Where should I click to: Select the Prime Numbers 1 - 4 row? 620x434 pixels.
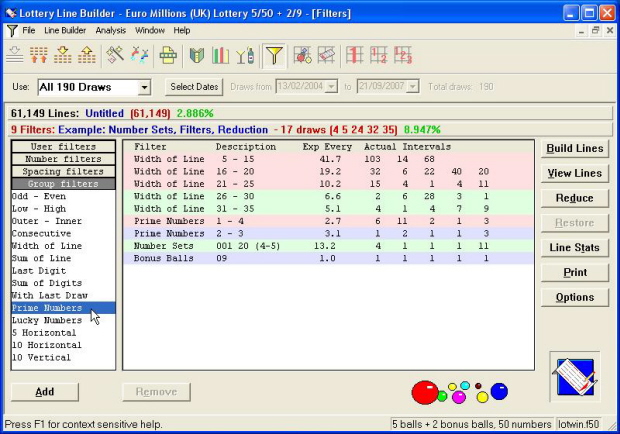pyautogui.click(x=328, y=221)
